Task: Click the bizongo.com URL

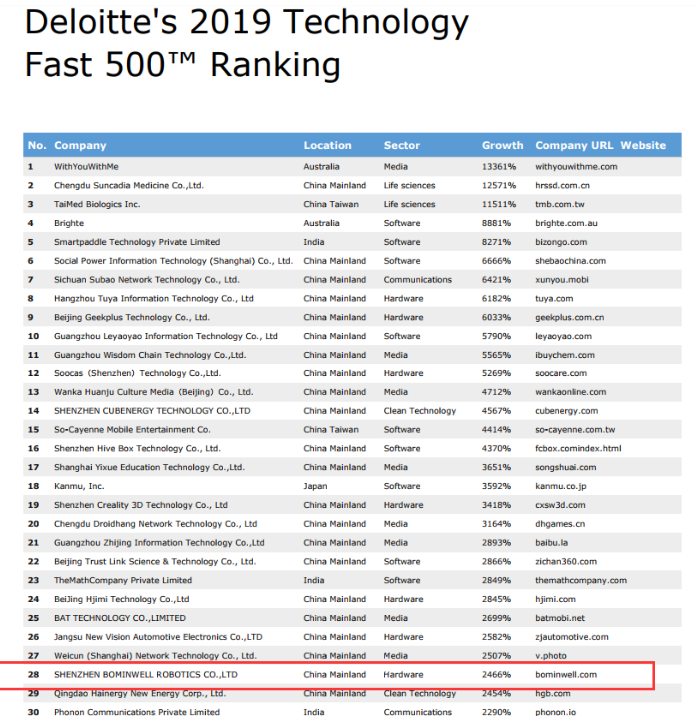Action: [561, 242]
